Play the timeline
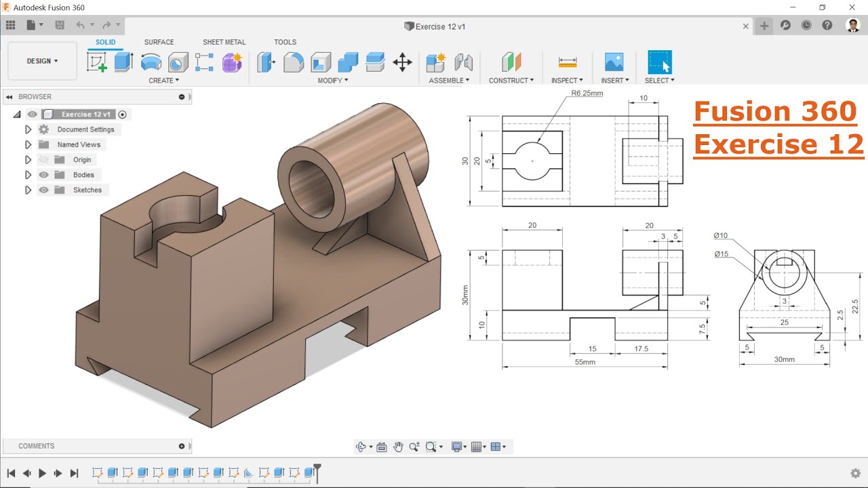The width and height of the screenshot is (868, 488). click(42, 473)
